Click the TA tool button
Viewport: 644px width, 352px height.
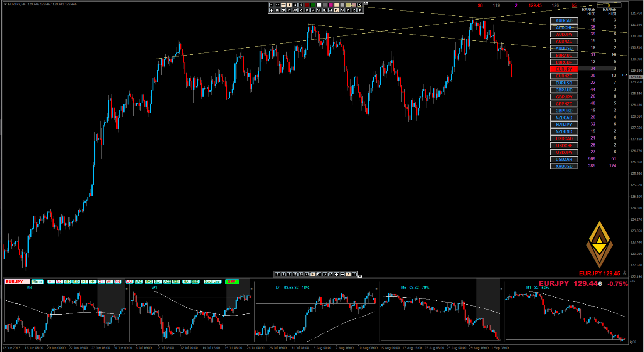(x=342, y=10)
